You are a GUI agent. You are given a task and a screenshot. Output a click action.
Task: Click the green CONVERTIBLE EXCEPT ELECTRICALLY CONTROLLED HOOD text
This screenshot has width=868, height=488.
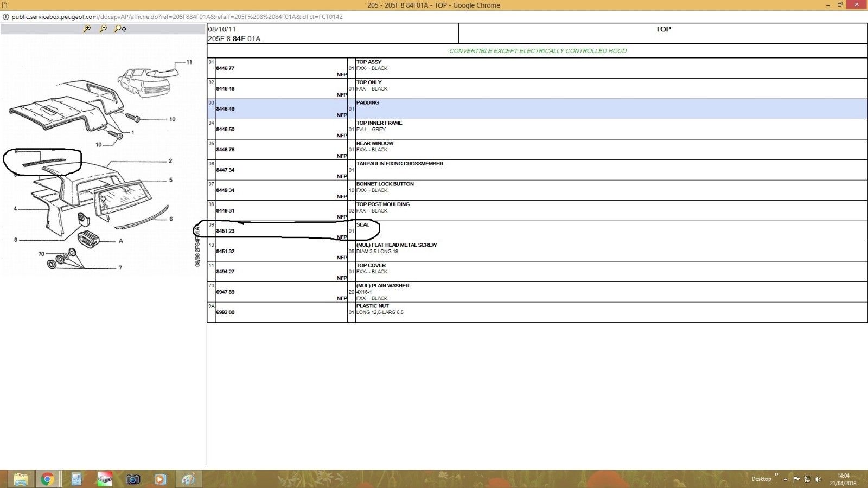point(538,51)
